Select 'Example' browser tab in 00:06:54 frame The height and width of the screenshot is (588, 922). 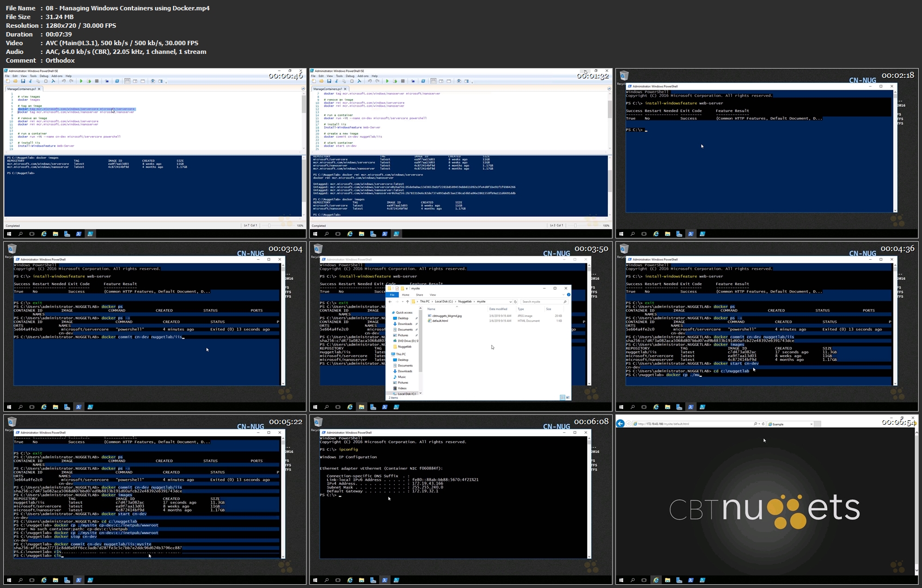(x=791, y=424)
